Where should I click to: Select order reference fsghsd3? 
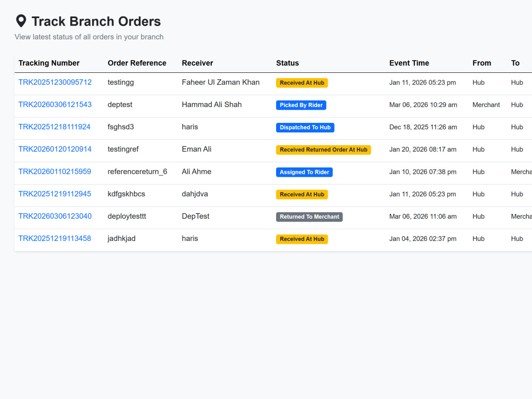(121, 127)
